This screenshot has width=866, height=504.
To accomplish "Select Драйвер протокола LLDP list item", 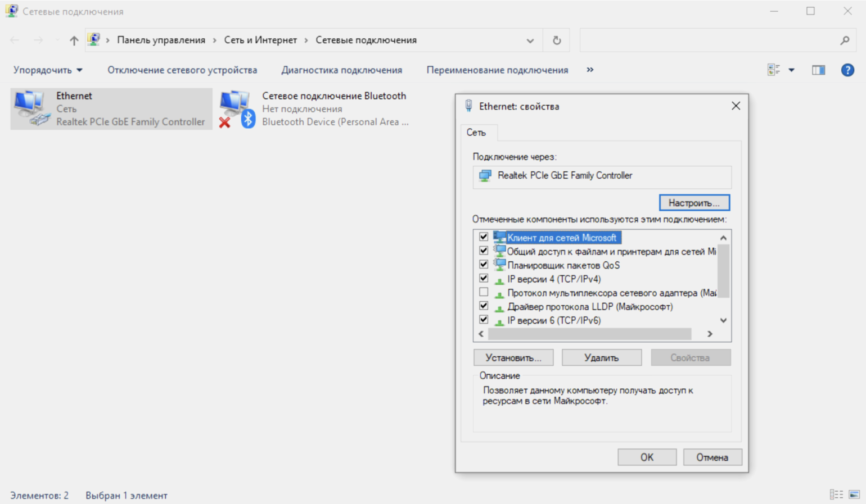I will tap(589, 307).
